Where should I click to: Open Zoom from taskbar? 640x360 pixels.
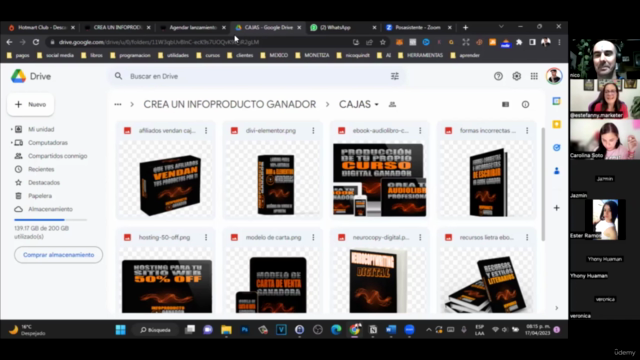[409, 329]
